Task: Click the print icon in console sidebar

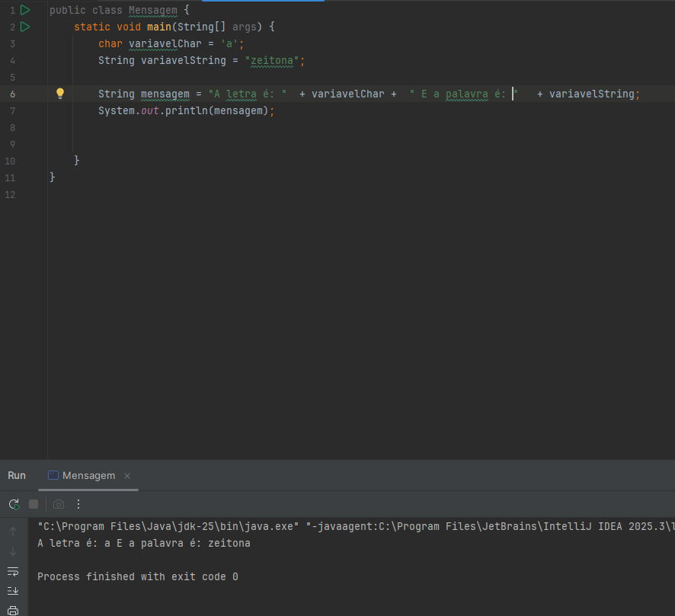Action: coord(13,610)
